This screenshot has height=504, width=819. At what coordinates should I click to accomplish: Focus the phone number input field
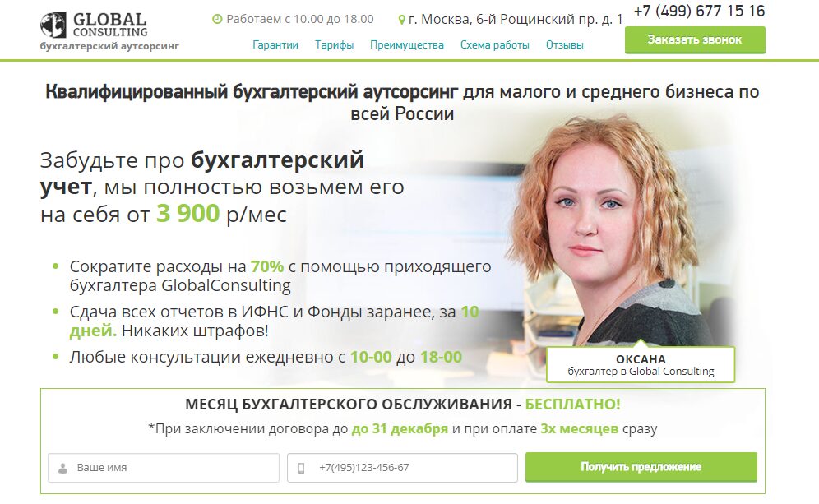(x=402, y=468)
